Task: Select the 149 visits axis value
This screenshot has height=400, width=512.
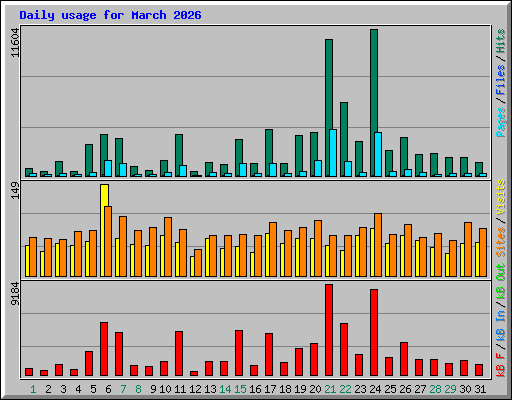Action: coord(15,191)
